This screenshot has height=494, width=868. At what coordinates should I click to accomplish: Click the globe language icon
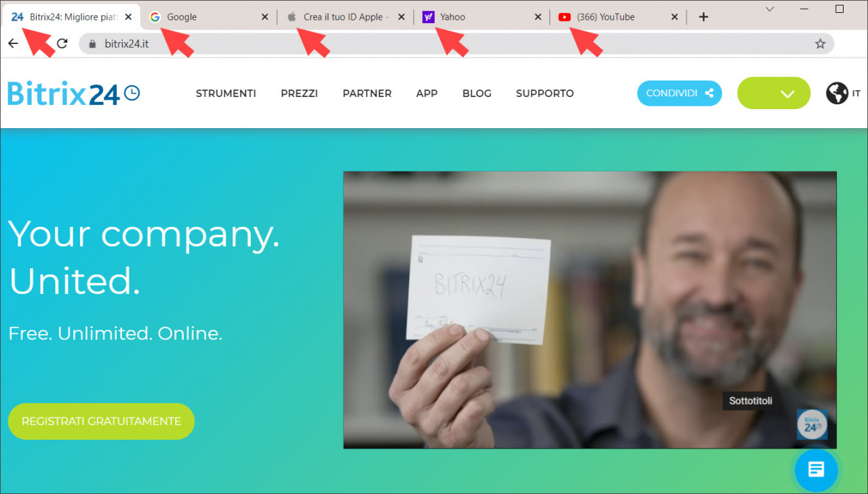coord(837,93)
